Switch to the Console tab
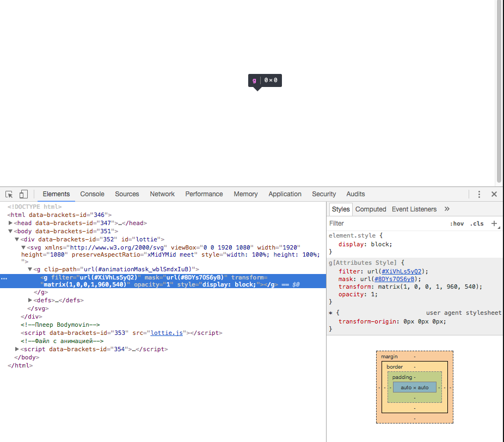This screenshot has width=504, height=442. coord(92,194)
